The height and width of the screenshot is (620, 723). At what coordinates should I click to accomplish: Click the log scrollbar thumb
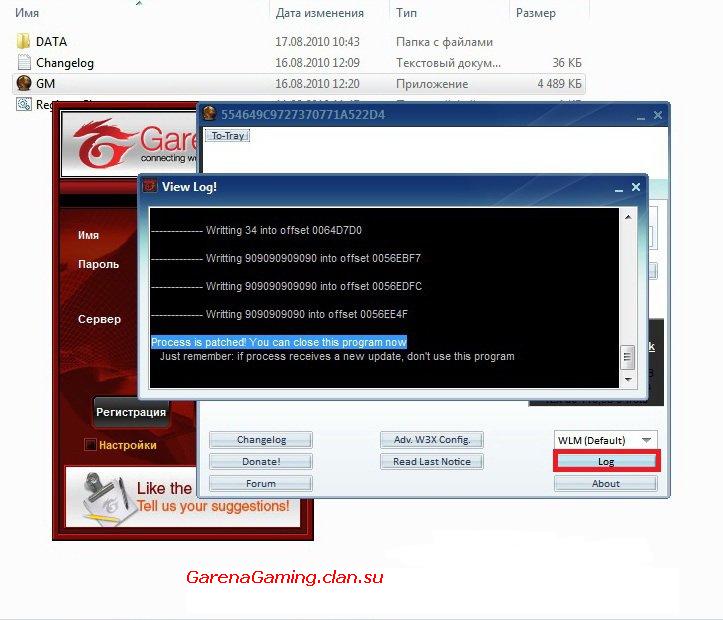pyautogui.click(x=628, y=357)
